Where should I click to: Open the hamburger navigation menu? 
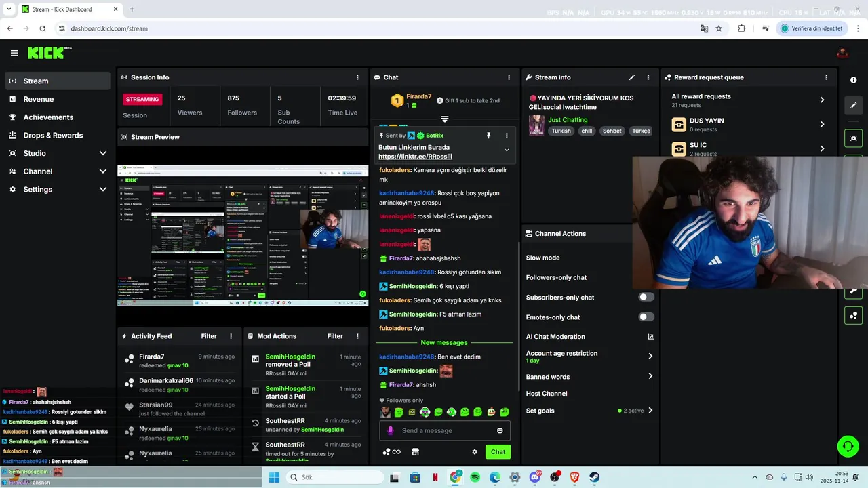[x=14, y=53]
